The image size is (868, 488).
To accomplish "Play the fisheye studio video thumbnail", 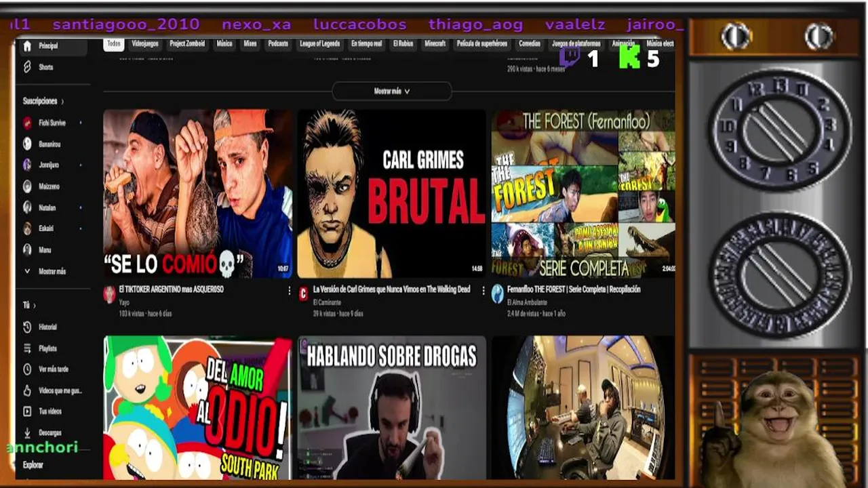I will click(x=583, y=407).
